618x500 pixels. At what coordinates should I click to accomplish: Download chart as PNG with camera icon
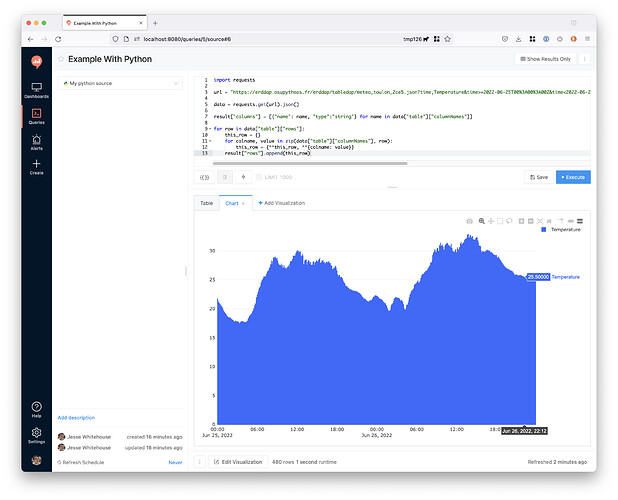pyautogui.click(x=469, y=221)
